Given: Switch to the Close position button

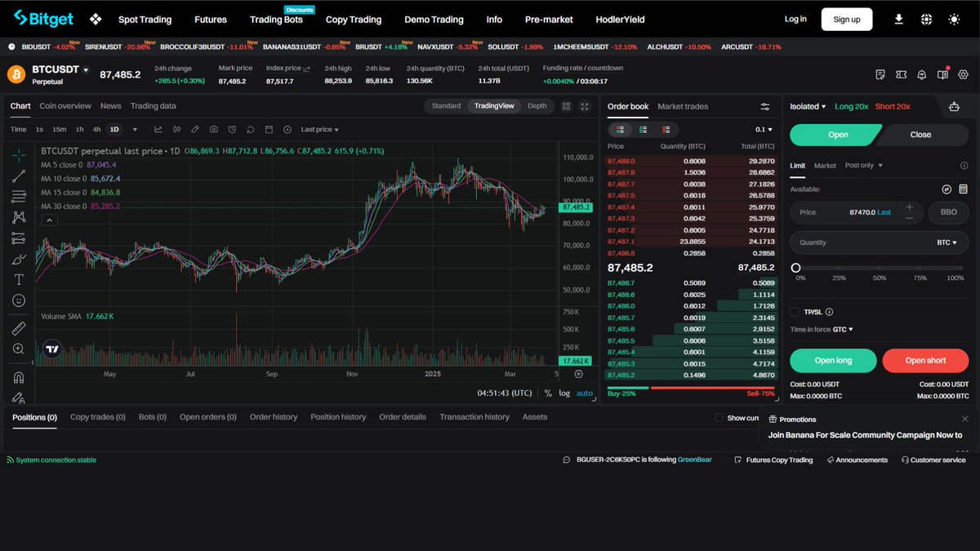Looking at the screenshot, I should (x=920, y=135).
